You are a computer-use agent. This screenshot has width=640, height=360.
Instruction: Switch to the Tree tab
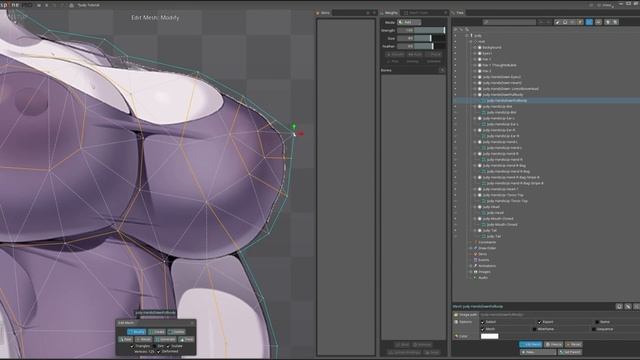click(458, 13)
